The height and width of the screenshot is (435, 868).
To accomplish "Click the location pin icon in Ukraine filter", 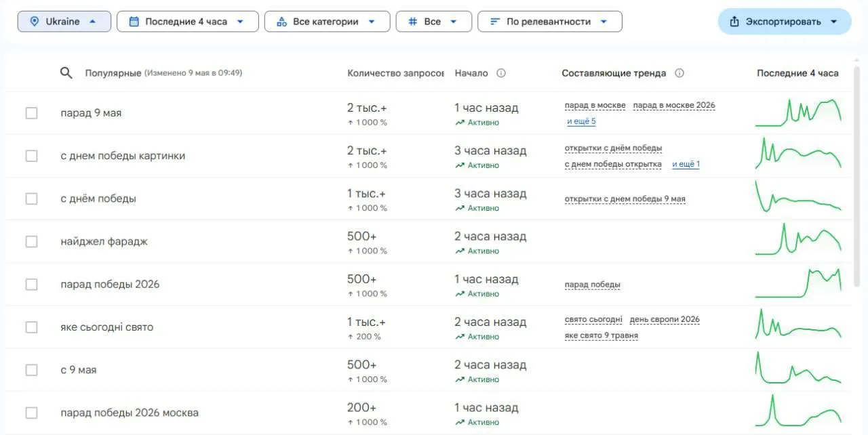I will [35, 22].
